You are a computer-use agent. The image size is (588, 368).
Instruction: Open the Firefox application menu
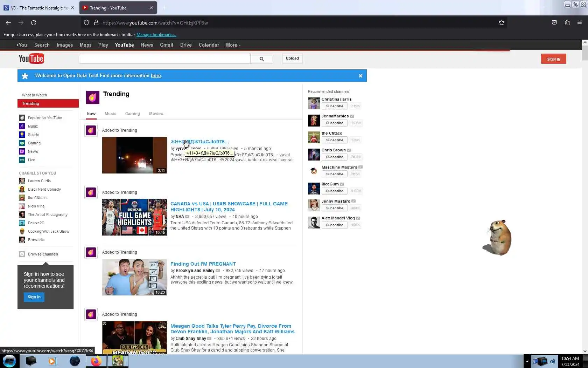coord(580,23)
